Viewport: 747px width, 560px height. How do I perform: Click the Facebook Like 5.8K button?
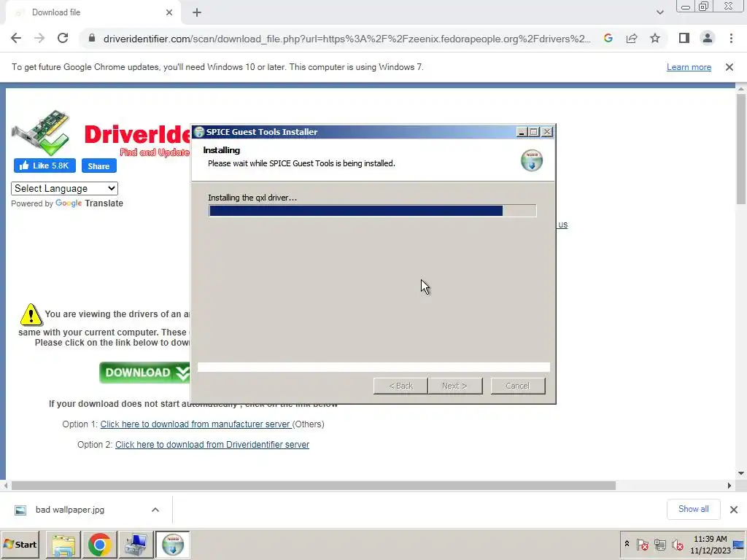pyautogui.click(x=44, y=166)
